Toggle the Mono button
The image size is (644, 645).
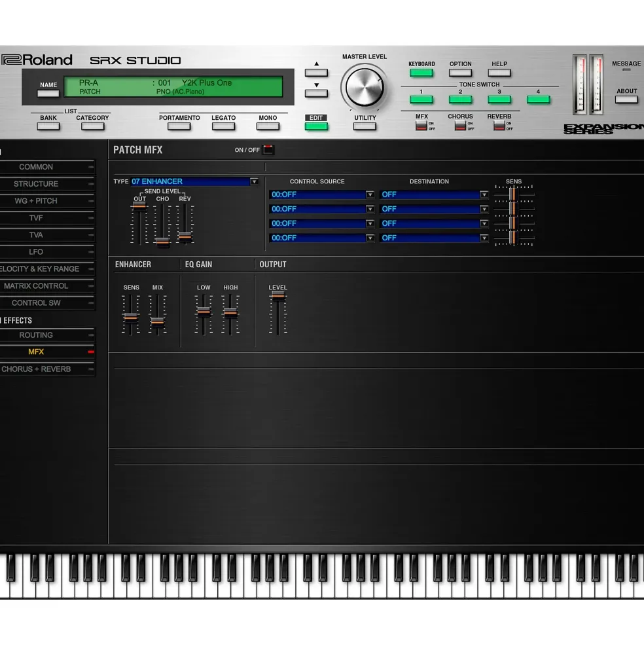(268, 126)
